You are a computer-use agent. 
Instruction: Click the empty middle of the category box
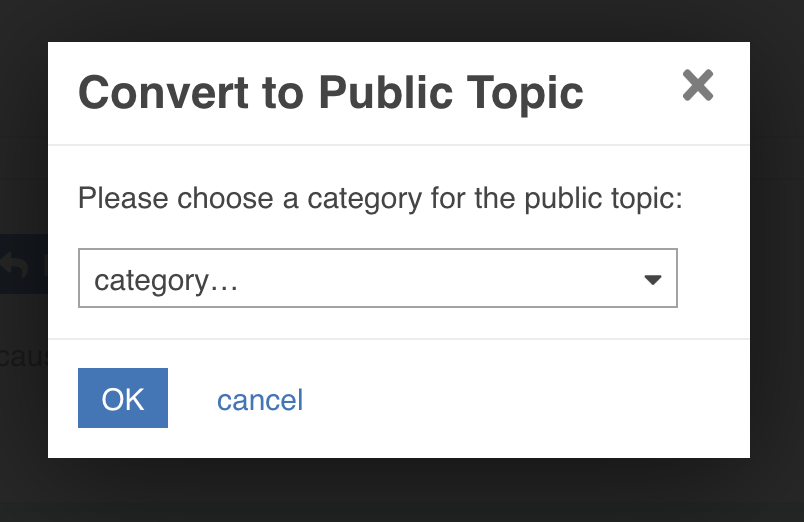coord(436,278)
